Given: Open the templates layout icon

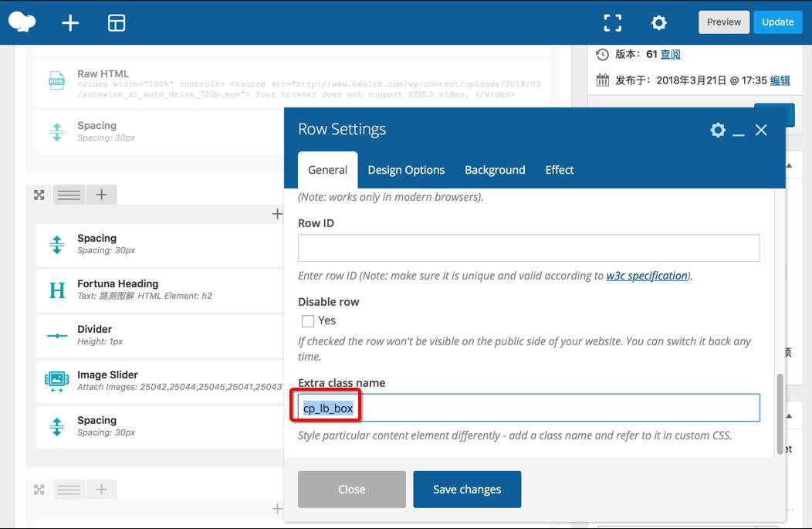Looking at the screenshot, I should [117, 23].
